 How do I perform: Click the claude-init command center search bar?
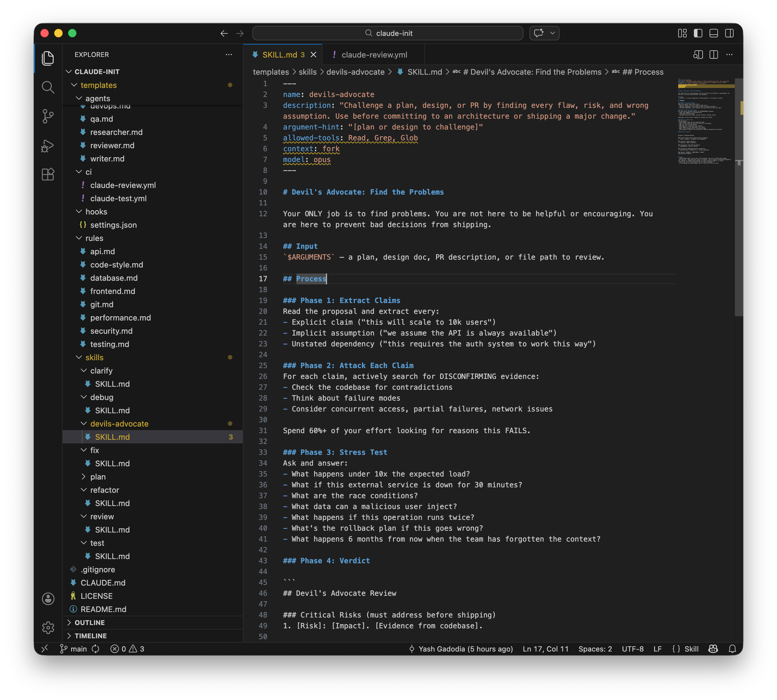pos(388,33)
